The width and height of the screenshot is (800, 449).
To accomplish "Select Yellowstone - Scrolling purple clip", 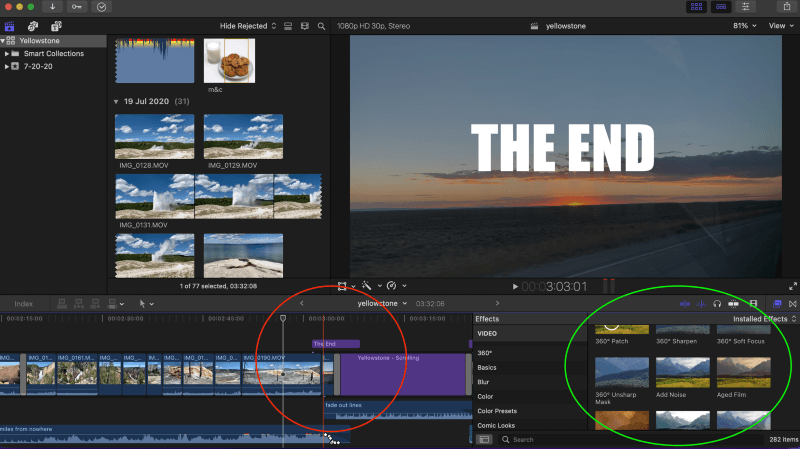I will (403, 375).
